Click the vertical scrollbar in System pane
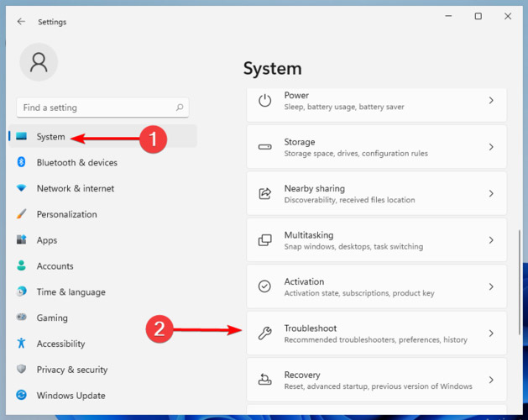This screenshot has width=528, height=420. coord(520,281)
